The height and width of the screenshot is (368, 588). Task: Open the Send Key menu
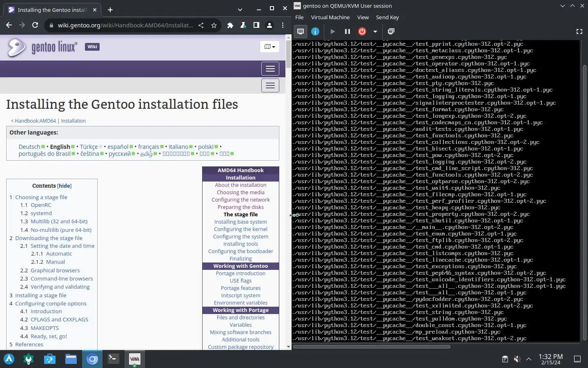click(387, 17)
